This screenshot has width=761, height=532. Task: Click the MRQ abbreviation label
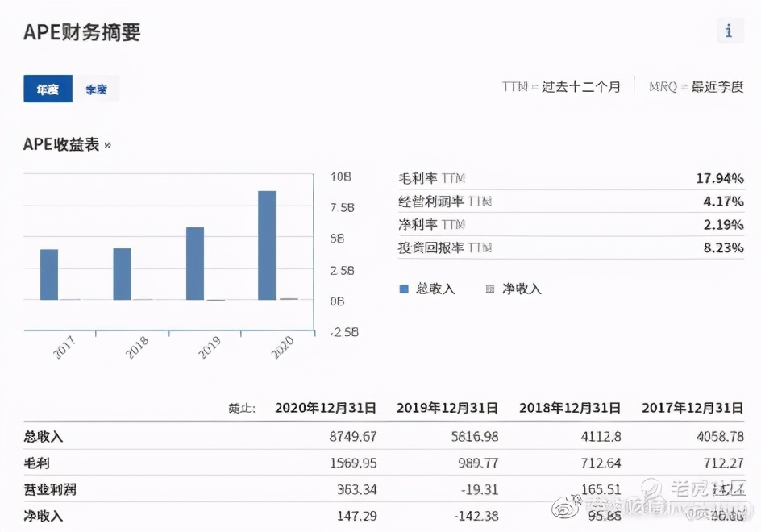pyautogui.click(x=659, y=87)
